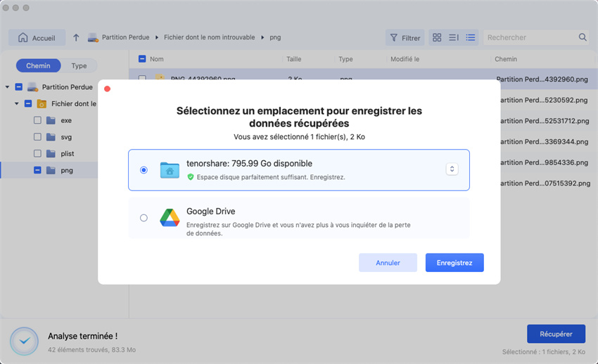Click the Rechercher search field
598x364 pixels.
click(x=529, y=38)
